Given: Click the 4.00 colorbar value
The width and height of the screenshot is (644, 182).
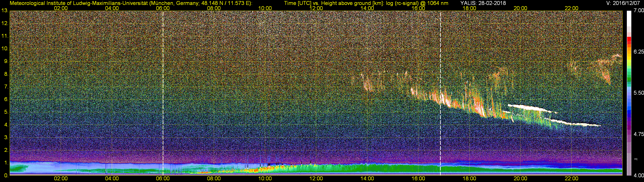Looking at the screenshot, I should point(639,176).
